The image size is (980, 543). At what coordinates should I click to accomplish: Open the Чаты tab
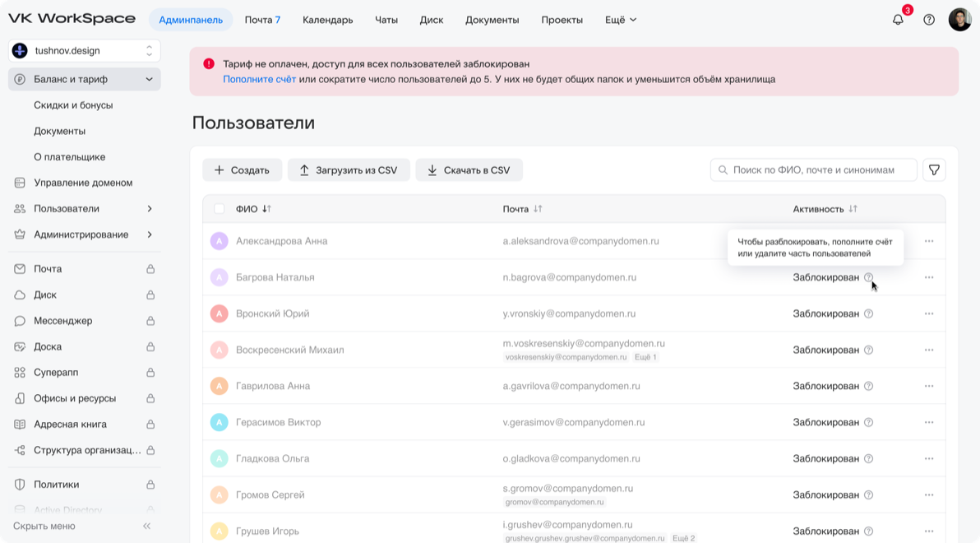point(386,20)
